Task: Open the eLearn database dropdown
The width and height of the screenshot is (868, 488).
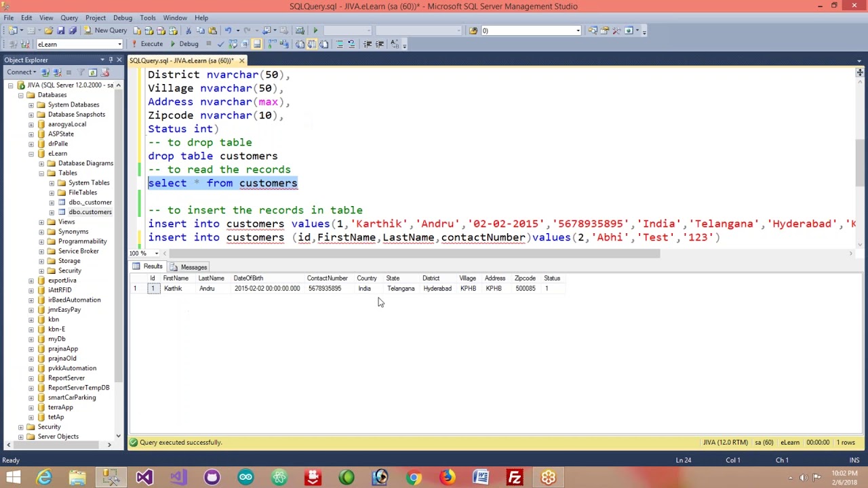Action: tap(119, 44)
